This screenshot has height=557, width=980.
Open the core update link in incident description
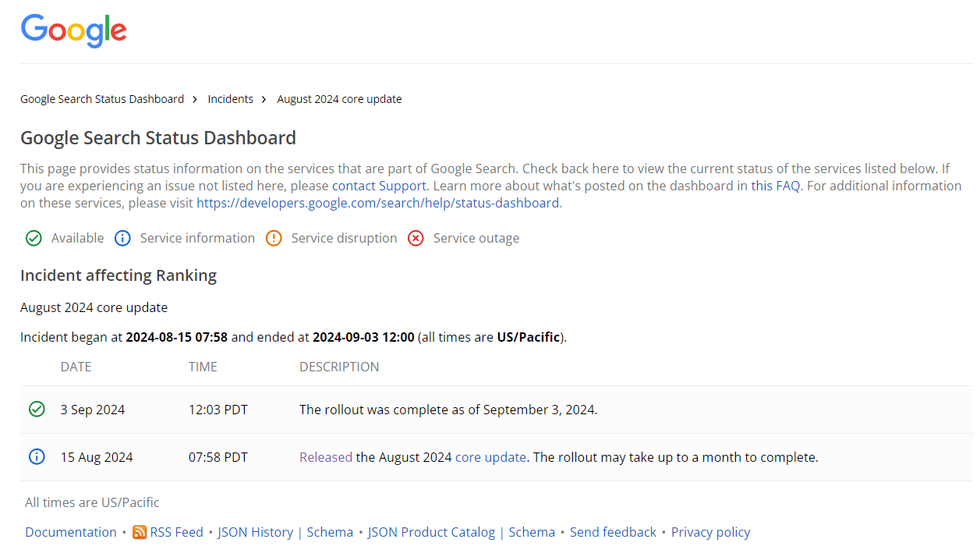[490, 457]
